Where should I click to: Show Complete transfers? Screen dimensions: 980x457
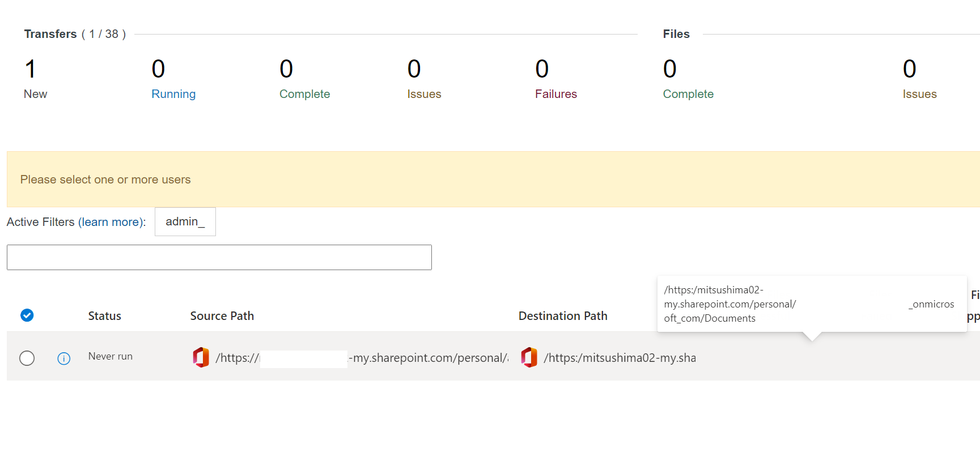click(304, 79)
